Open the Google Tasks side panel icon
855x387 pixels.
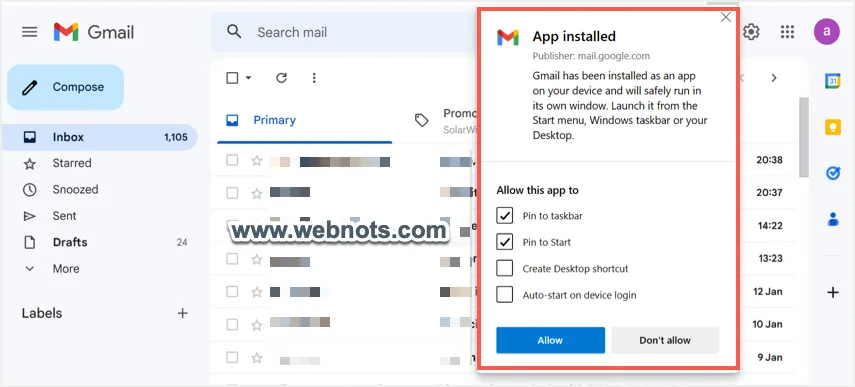point(833,173)
